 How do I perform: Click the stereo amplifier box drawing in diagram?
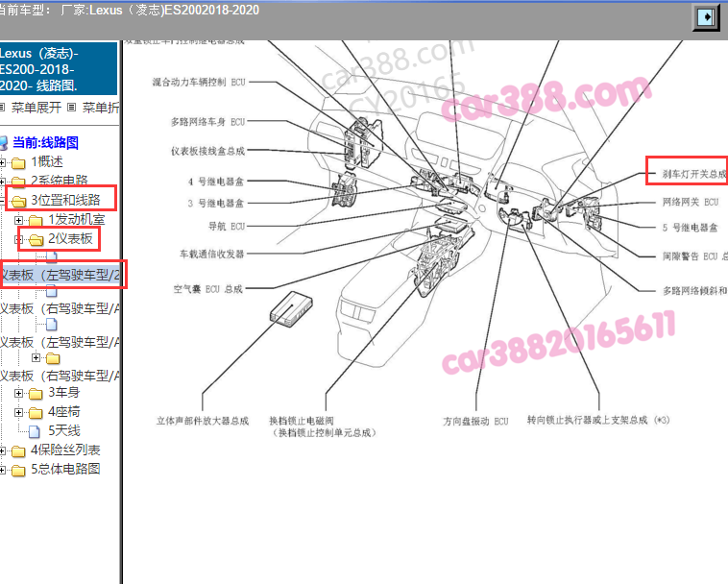[x=291, y=308]
